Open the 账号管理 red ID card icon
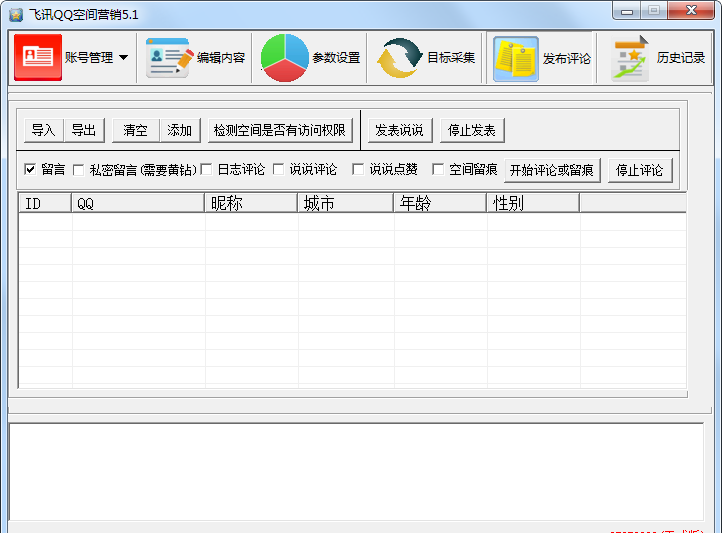The width and height of the screenshot is (722, 556). click(38, 57)
